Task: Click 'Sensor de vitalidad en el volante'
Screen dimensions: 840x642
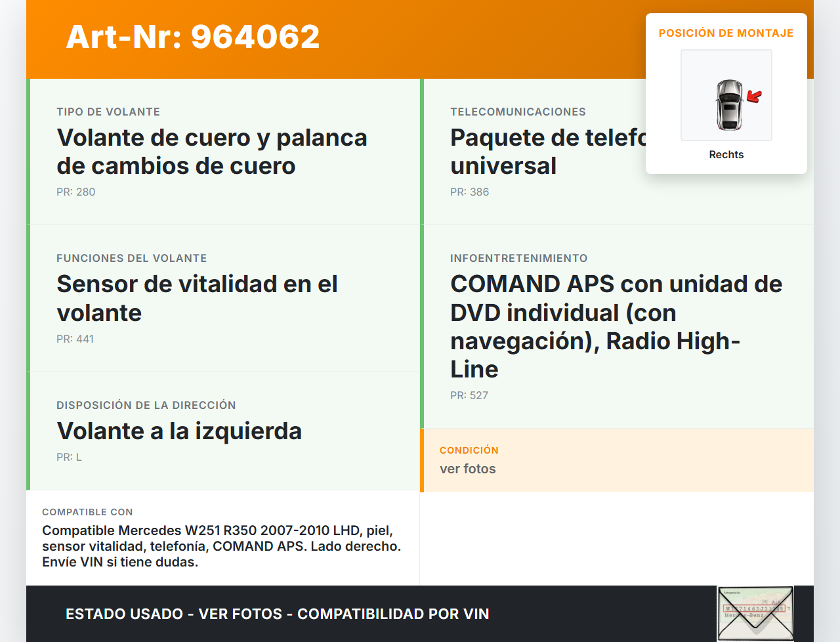Action: [197, 298]
